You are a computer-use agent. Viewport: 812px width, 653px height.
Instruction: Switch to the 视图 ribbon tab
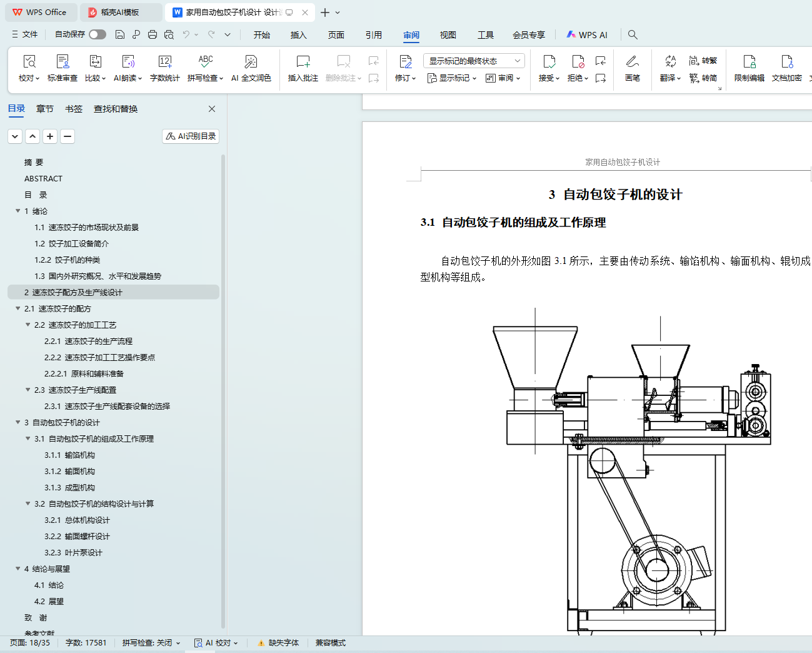click(x=448, y=35)
